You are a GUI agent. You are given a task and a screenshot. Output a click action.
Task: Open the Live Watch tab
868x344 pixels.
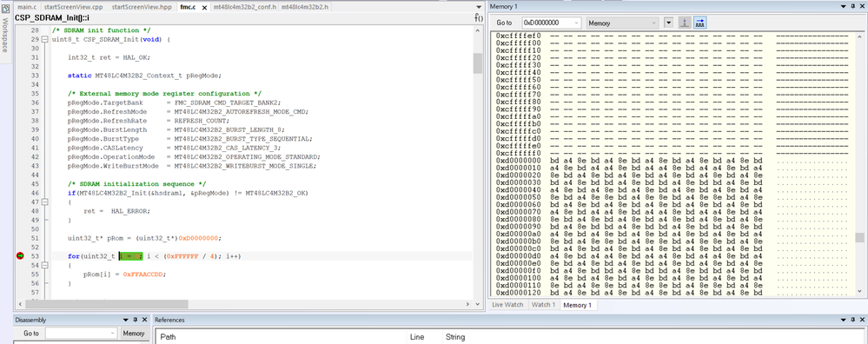point(507,305)
